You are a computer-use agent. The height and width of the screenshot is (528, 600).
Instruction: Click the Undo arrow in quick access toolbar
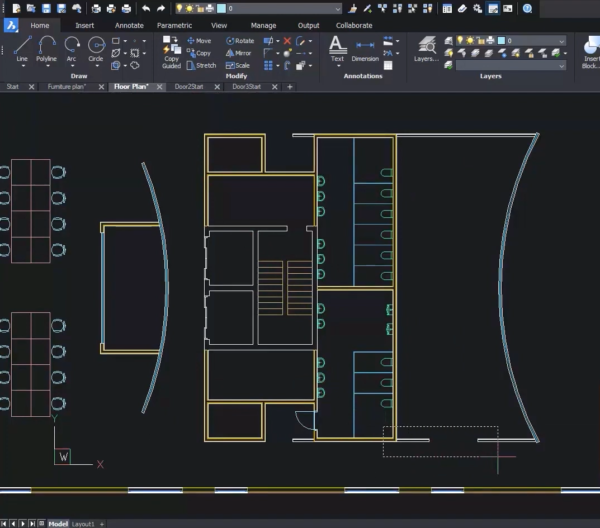click(146, 8)
